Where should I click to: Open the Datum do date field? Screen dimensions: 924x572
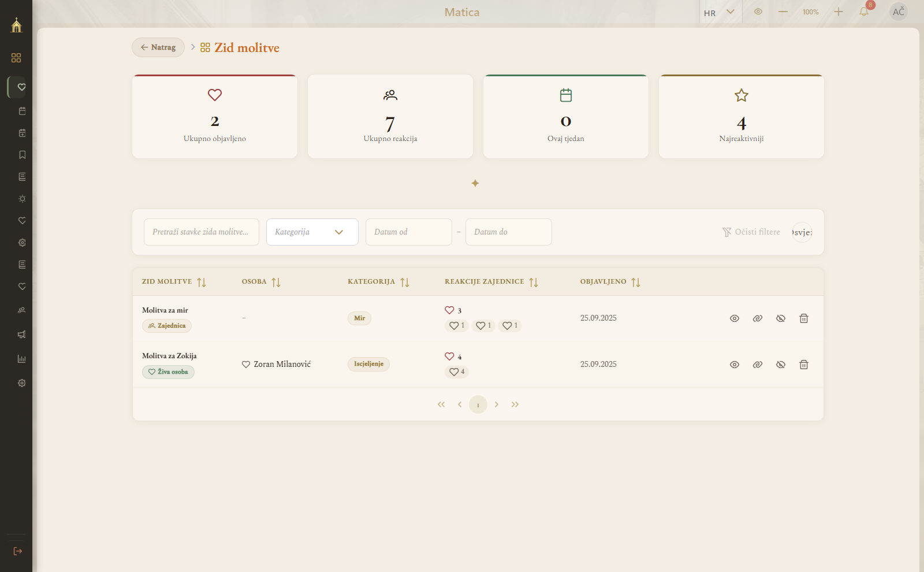(x=509, y=232)
